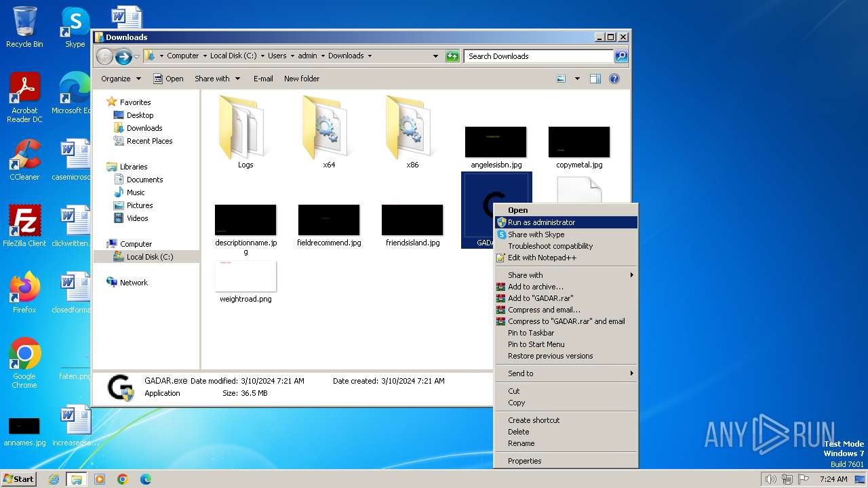Select Music library
The width and height of the screenshot is (868, 488).
[136, 192]
